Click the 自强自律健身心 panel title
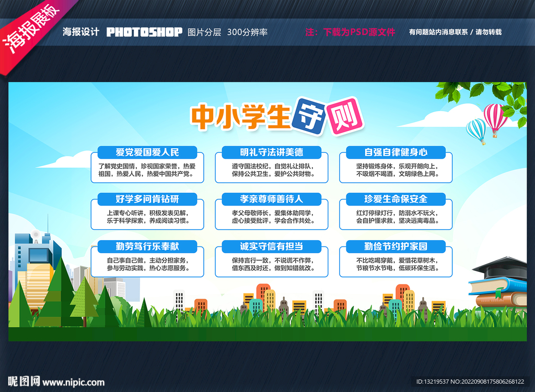535x392 pixels. [x=396, y=153]
